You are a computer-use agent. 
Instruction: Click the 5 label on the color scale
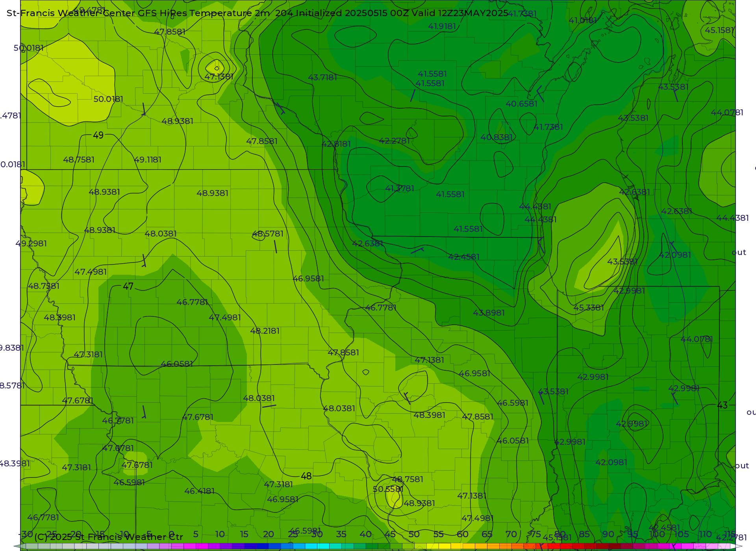point(196,534)
